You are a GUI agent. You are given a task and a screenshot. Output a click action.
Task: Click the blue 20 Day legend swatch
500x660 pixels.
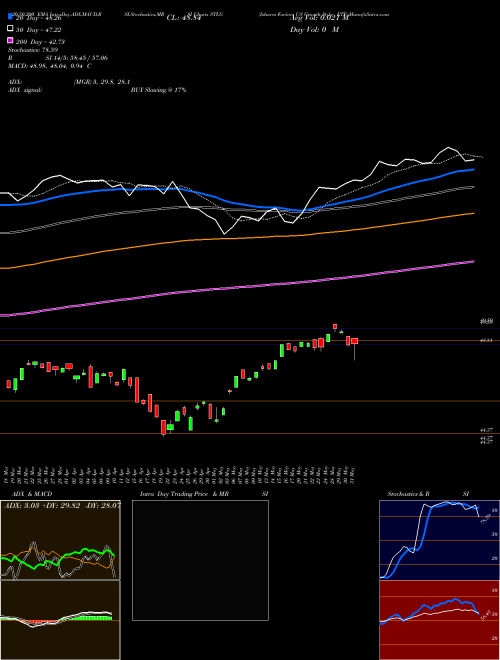tap(10, 17)
